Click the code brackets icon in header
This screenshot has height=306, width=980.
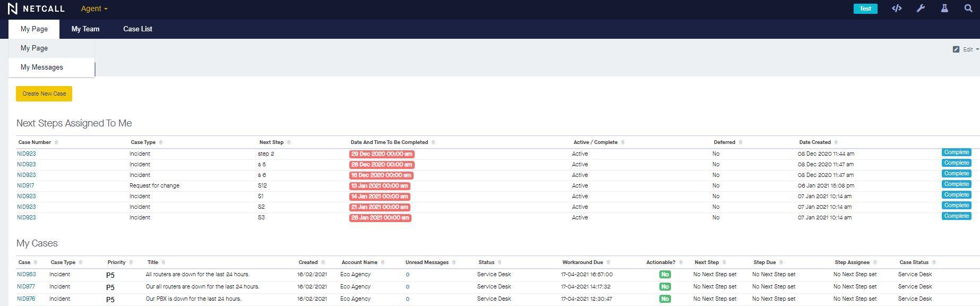[897, 8]
